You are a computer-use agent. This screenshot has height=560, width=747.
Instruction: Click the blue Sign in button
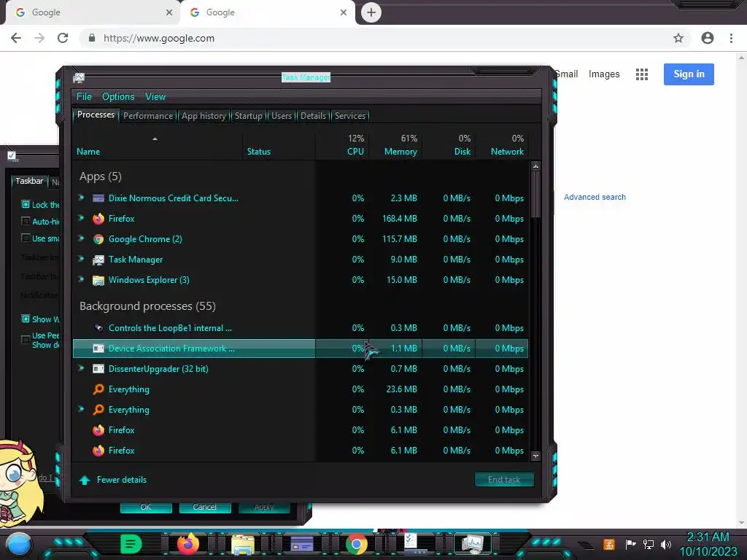[x=689, y=74]
